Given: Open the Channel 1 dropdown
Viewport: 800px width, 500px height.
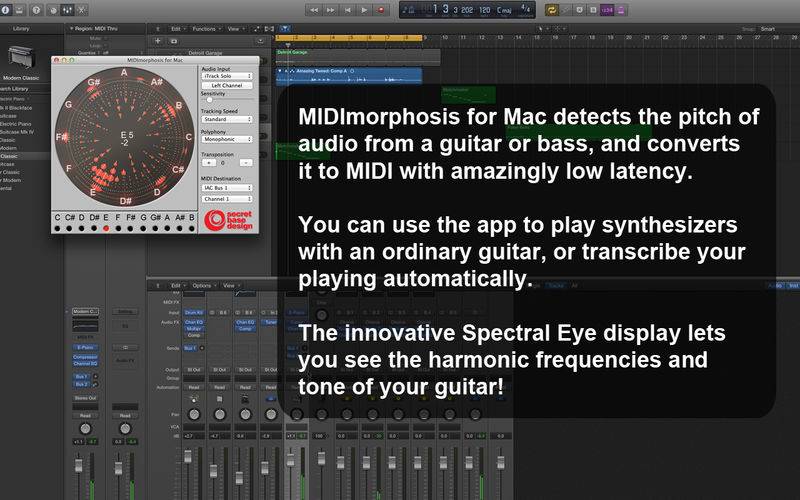Looking at the screenshot, I should [x=227, y=199].
